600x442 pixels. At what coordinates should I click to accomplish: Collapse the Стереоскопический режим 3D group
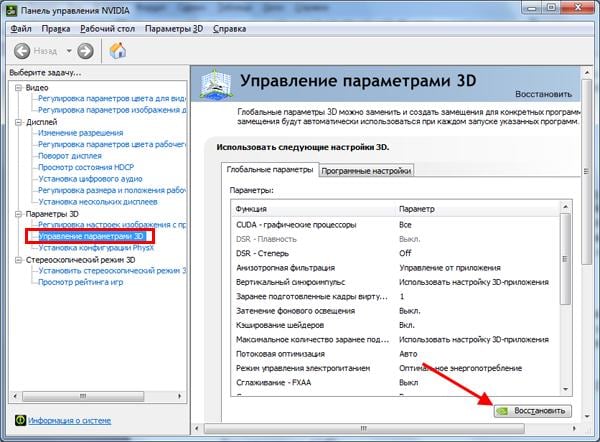16,259
